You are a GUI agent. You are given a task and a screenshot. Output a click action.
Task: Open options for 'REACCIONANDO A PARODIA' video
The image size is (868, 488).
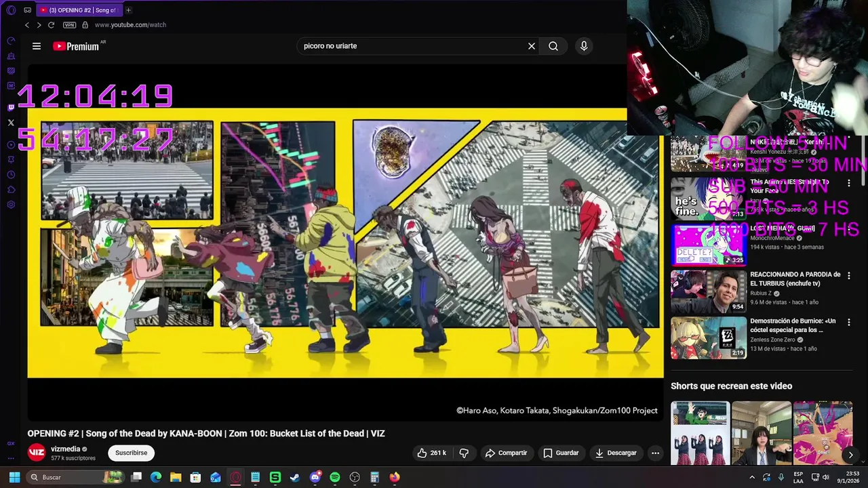[x=848, y=276]
